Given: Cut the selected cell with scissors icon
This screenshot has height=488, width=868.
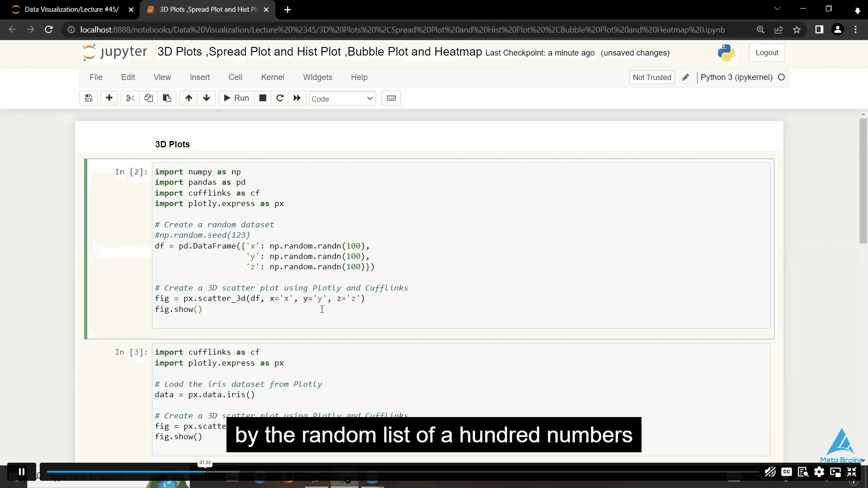Looking at the screenshot, I should 130,99.
